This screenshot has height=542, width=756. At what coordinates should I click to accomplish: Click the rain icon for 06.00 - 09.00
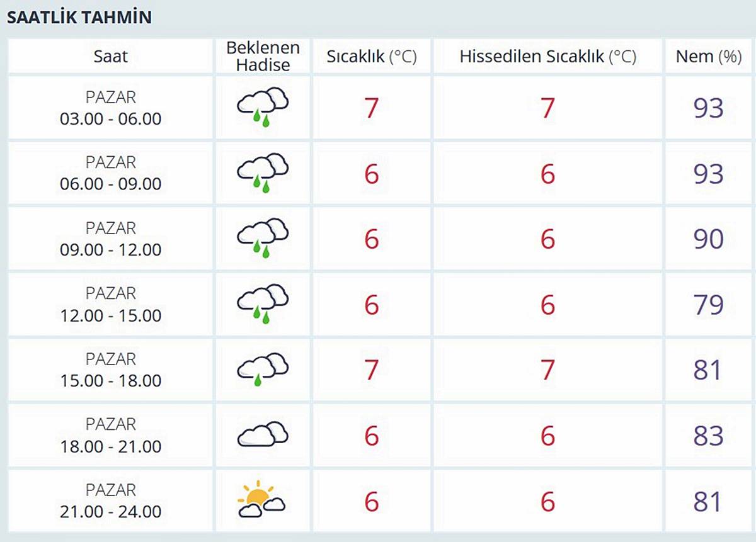coord(263,173)
